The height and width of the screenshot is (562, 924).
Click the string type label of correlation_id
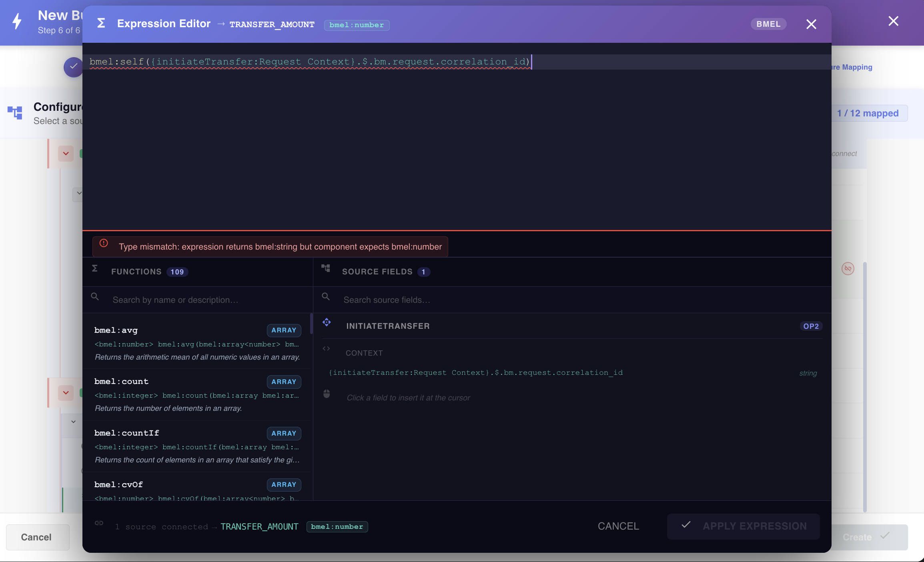[808, 373]
